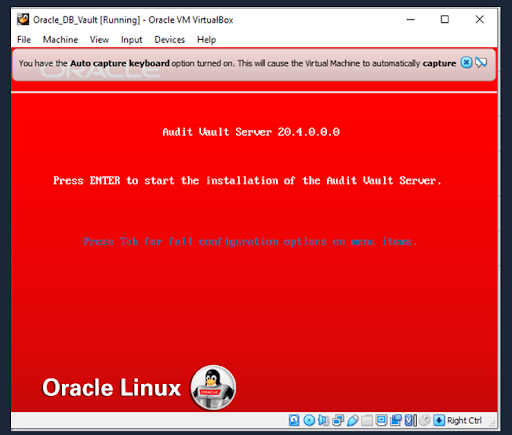Click the window resize grip corner
The width and height of the screenshot is (512, 435).
coord(492,424)
